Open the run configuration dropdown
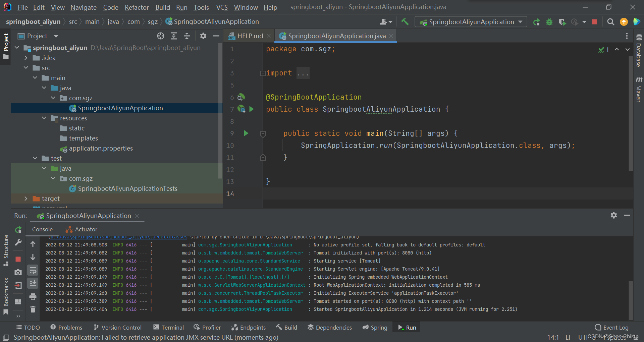This screenshot has width=644, height=342. [471, 22]
